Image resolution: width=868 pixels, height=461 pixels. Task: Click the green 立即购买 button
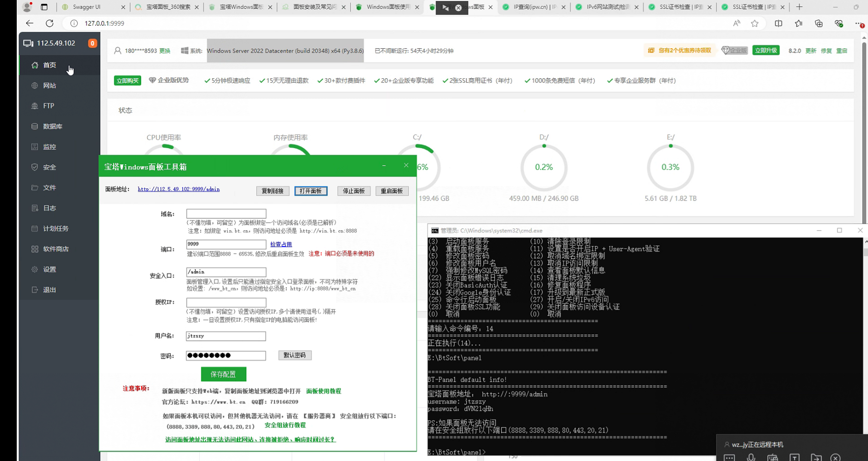127,81
